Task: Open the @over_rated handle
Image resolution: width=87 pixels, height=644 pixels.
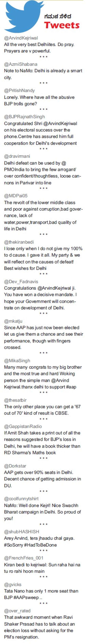Action: 17,611
